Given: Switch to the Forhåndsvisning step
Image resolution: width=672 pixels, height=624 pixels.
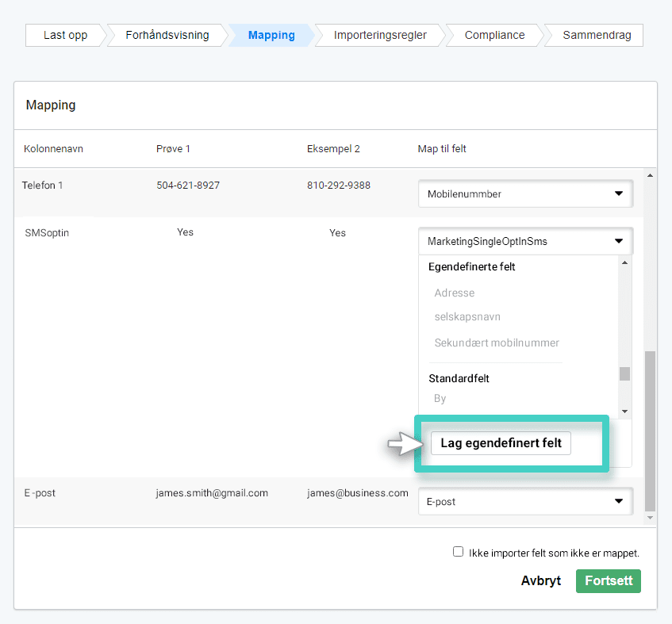Looking at the screenshot, I should (x=167, y=35).
